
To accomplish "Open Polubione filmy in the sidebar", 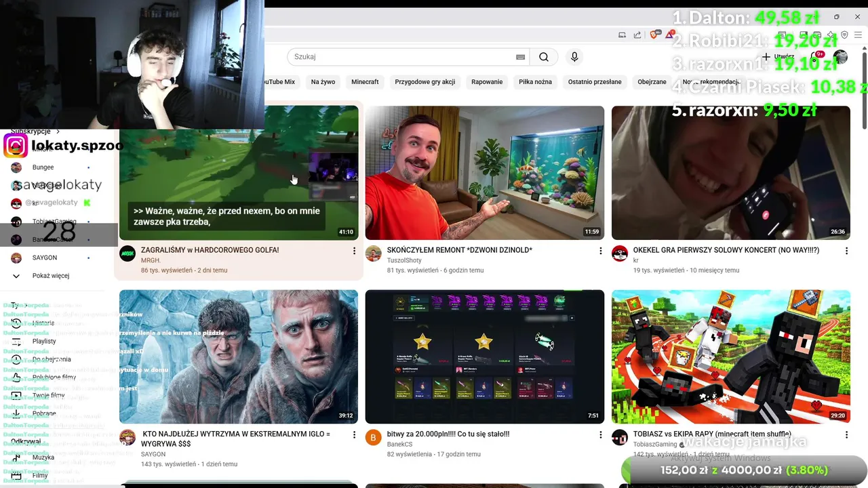I will pyautogui.click(x=54, y=378).
